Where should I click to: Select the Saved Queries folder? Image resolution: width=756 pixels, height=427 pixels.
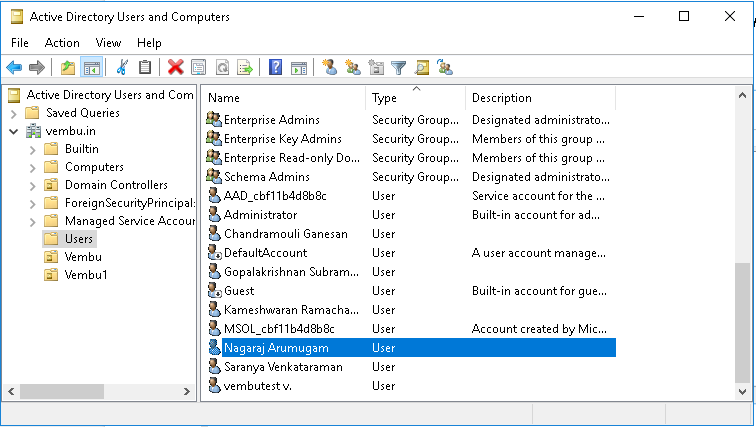pos(82,113)
